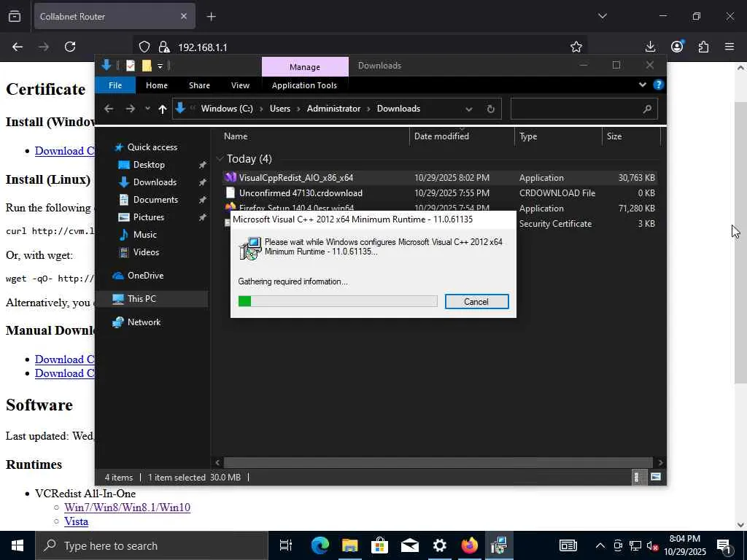Sort by Name column header

[x=314, y=136]
